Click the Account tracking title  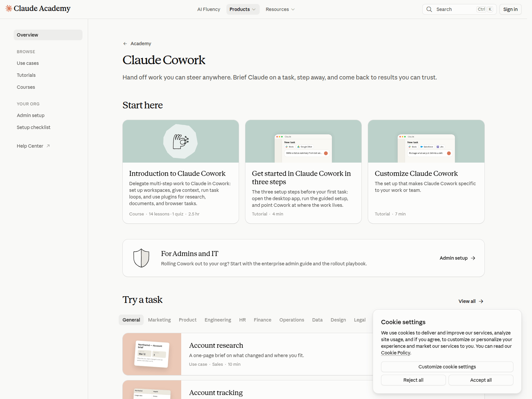[x=216, y=393]
